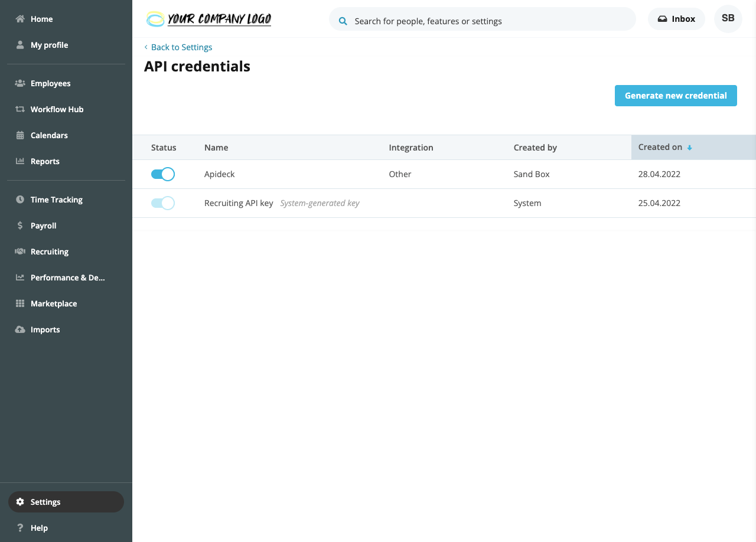Click the Other integration cell
The height and width of the screenshot is (542, 756).
pos(400,174)
